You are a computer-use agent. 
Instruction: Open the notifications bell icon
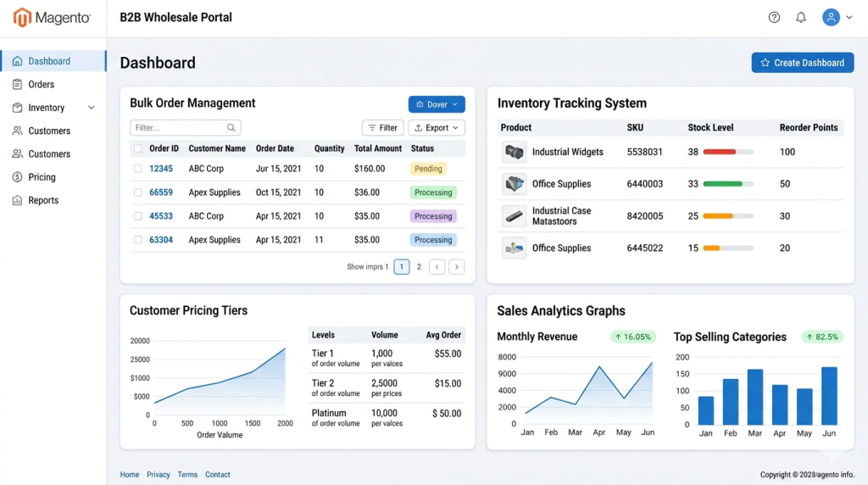(801, 17)
